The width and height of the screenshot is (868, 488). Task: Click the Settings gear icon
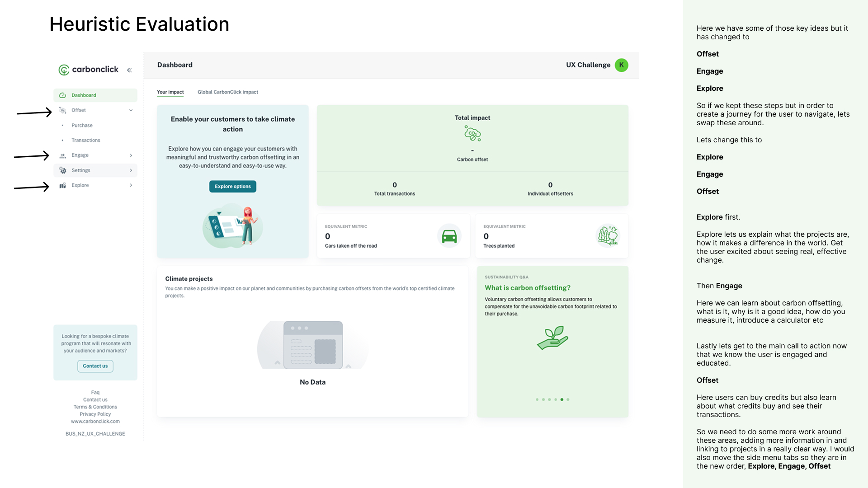tap(62, 170)
